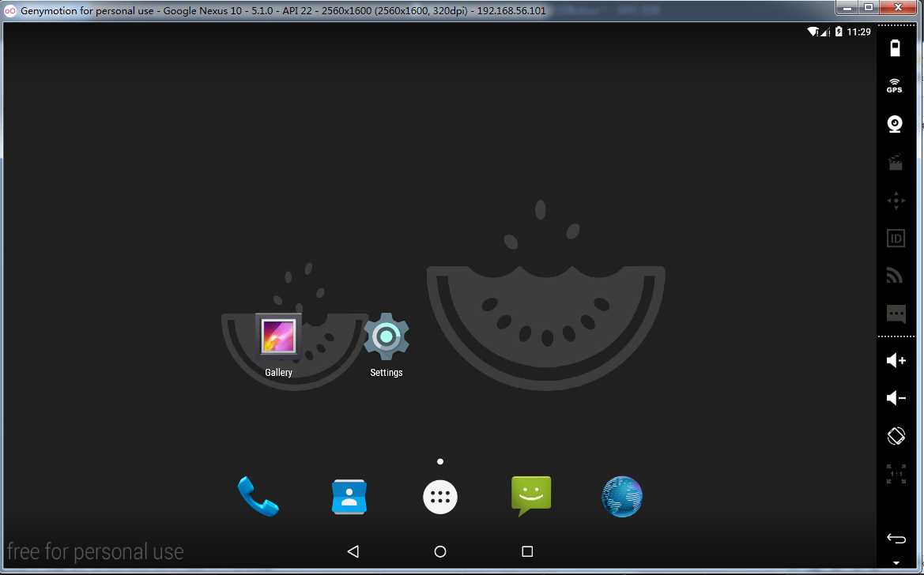This screenshot has width=924, height=575.
Task: Click Genymotion sidebar back arrow button
Action: coord(896,538)
